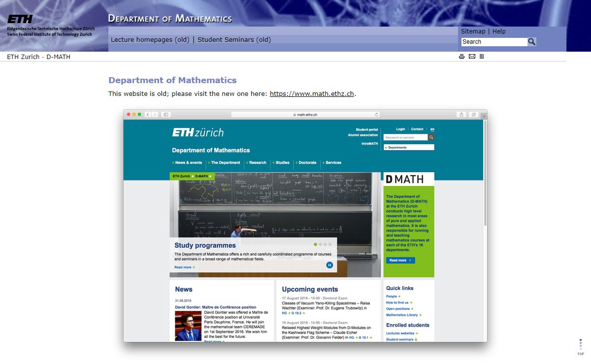Click the 'Department of Mathematics' page heading
The height and width of the screenshot is (364, 591).
coord(172,80)
